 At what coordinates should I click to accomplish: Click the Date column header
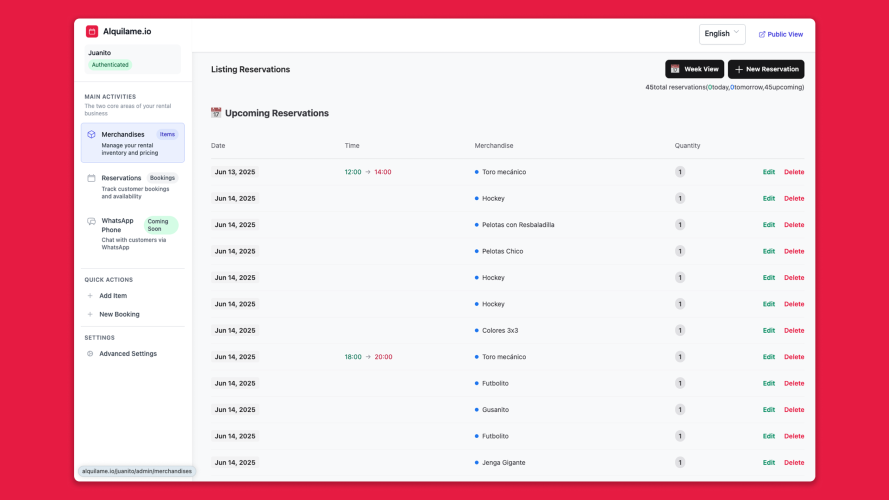pos(218,146)
